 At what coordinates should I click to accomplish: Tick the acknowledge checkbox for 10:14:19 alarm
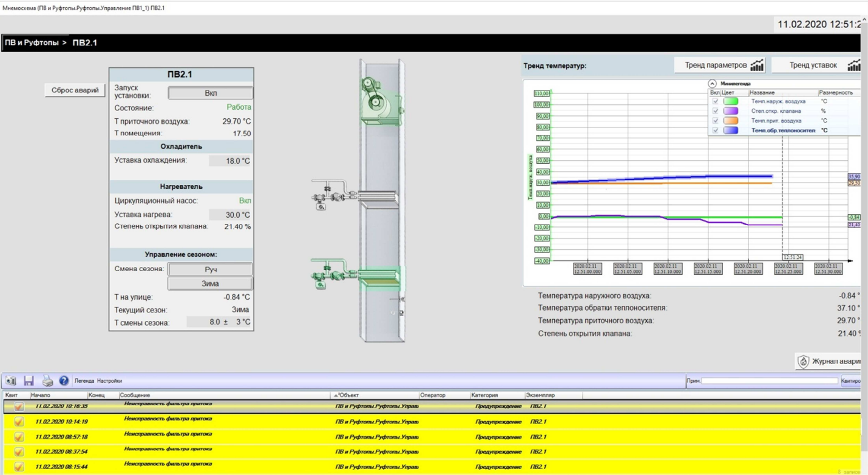(19, 422)
